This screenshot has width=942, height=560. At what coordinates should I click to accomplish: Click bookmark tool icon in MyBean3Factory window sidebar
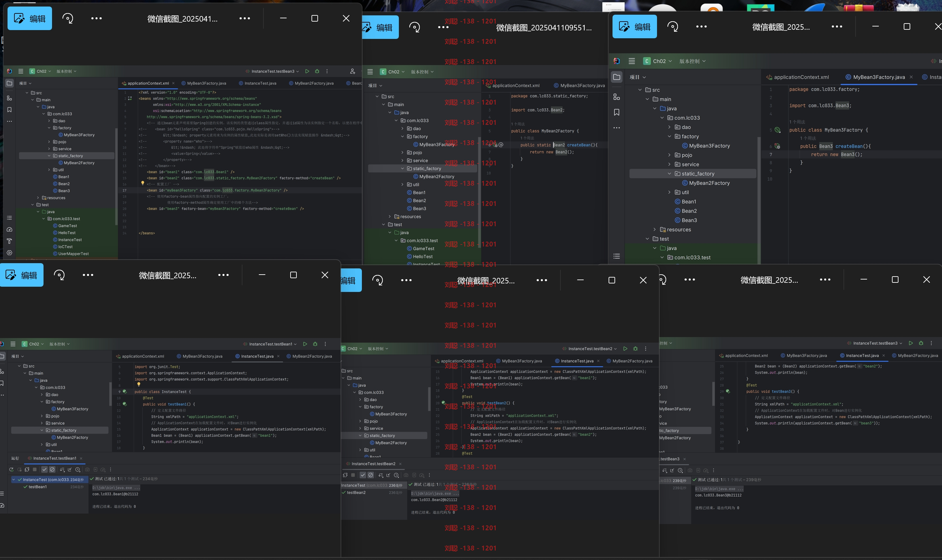pyautogui.click(x=617, y=112)
